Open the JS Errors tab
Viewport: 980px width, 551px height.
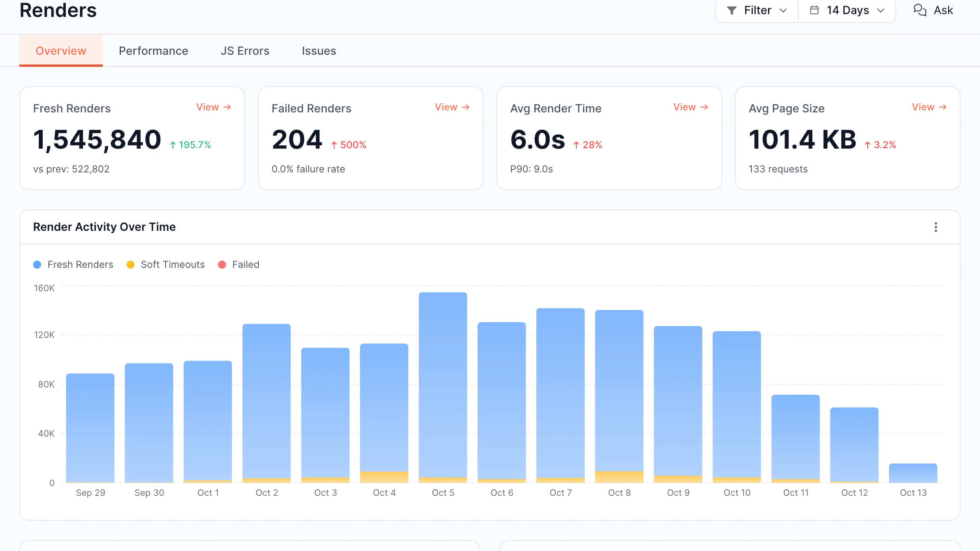(245, 51)
